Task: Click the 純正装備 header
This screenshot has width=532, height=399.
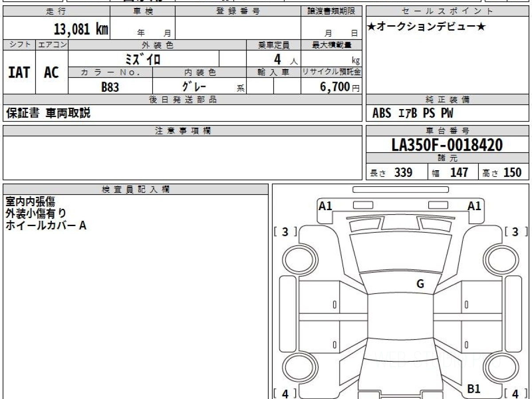Action: (447, 100)
